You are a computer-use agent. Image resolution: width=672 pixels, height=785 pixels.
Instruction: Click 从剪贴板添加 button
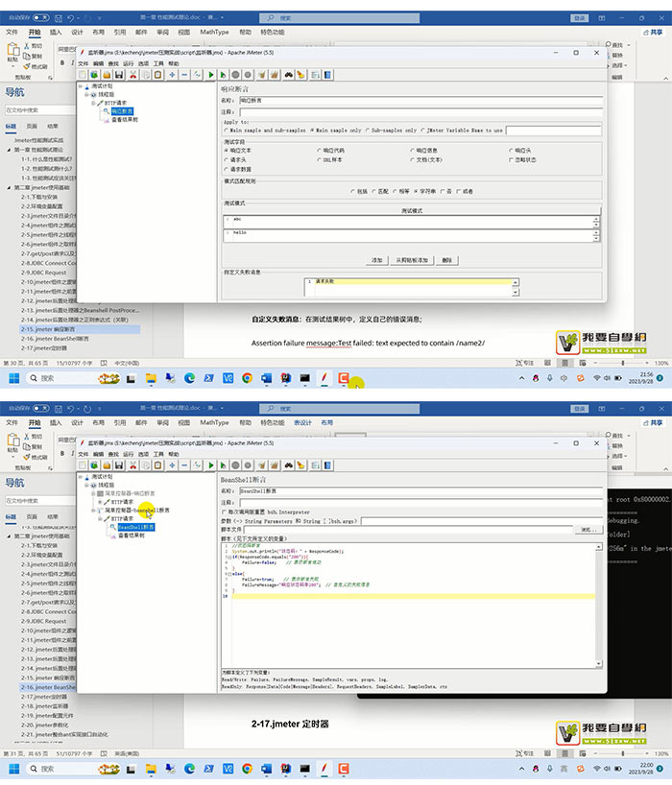[x=412, y=260]
